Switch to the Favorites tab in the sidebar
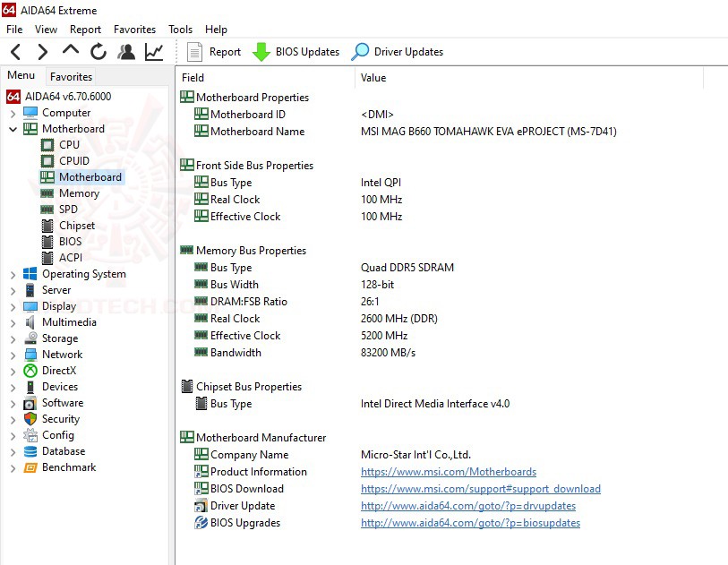This screenshot has height=565, width=728. coord(71,77)
